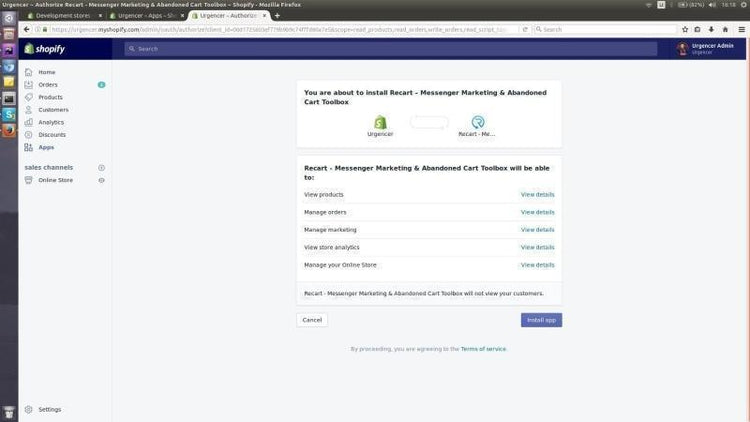This screenshot has height=422, width=750.
Task: Click the Install app button
Action: pyautogui.click(x=541, y=320)
